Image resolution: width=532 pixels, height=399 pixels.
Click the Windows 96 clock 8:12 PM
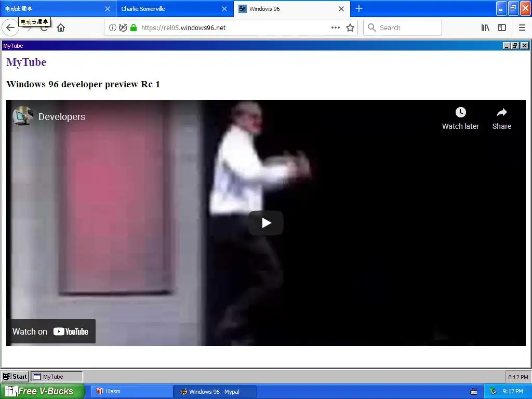(518, 377)
